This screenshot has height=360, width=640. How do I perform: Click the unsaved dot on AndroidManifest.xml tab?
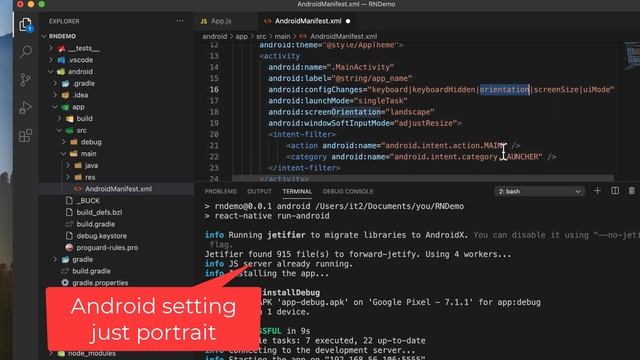[348, 21]
